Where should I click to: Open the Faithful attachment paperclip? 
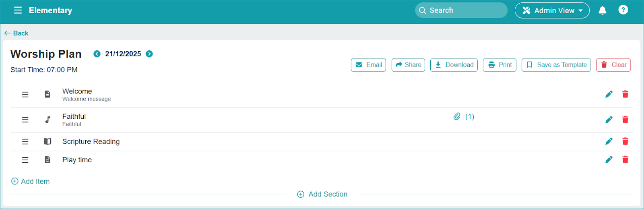coord(457,116)
